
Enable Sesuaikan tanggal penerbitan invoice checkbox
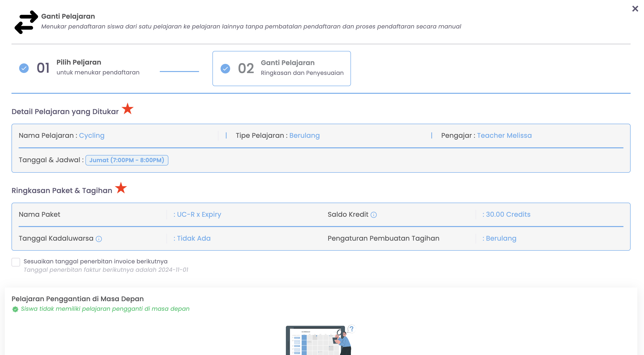(x=16, y=262)
